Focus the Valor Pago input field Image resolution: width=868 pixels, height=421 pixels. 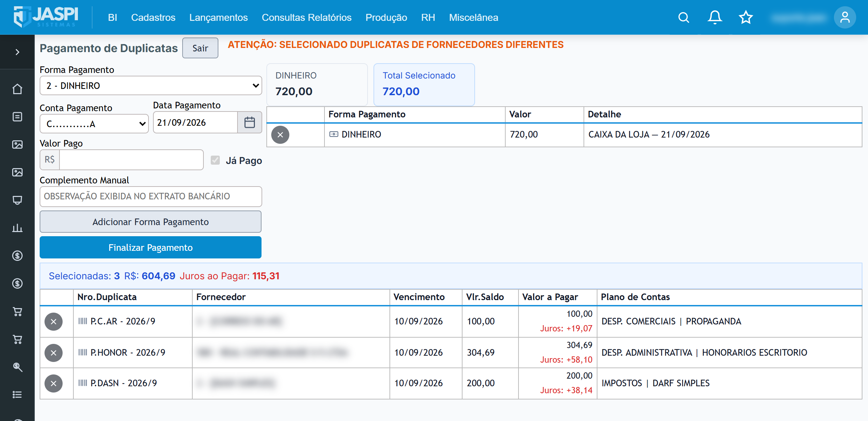pos(131,160)
